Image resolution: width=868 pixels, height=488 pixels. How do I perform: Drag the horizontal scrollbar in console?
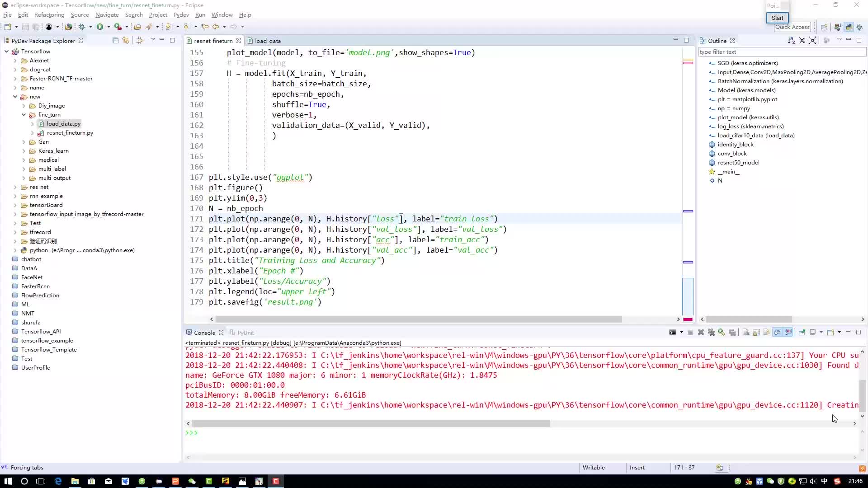click(370, 423)
